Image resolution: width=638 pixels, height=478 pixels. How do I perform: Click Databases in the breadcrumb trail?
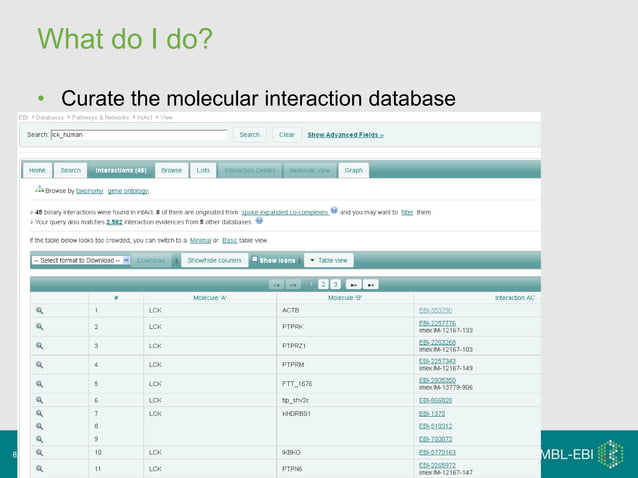click(x=50, y=118)
